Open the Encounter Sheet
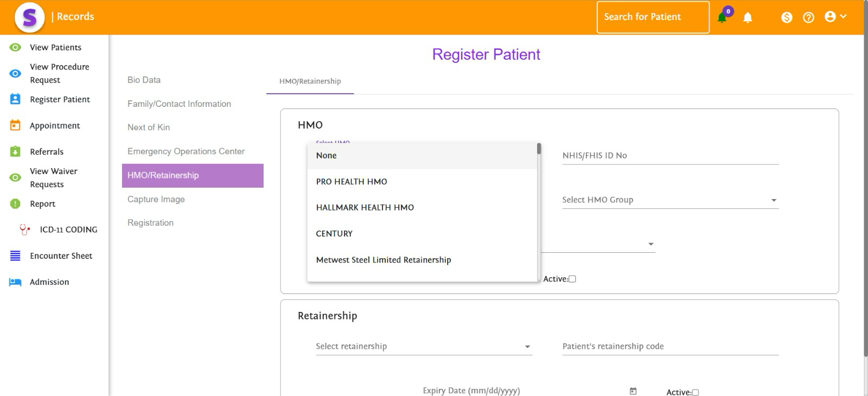868x396 pixels. (61, 256)
